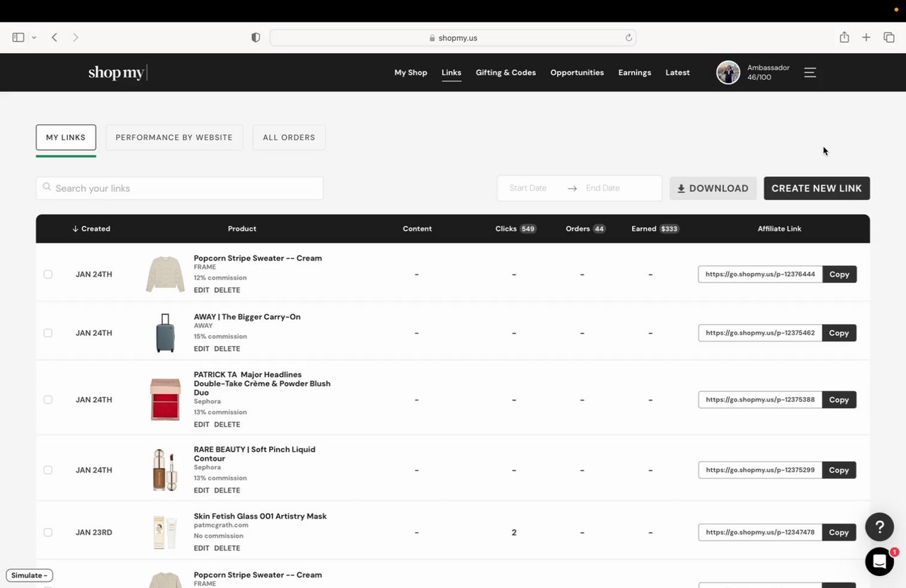Toggle the Safari sidebar icon
Viewport: 906px width, 588px height.
(18, 38)
